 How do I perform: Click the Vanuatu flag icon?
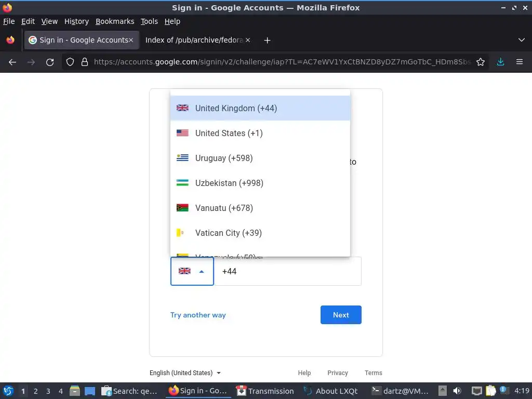click(x=182, y=208)
